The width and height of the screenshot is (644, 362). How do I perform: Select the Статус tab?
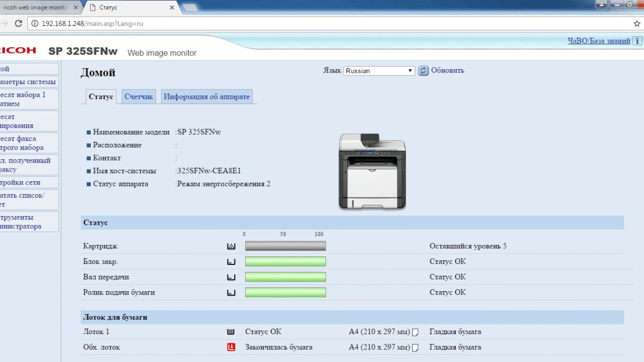(x=101, y=97)
